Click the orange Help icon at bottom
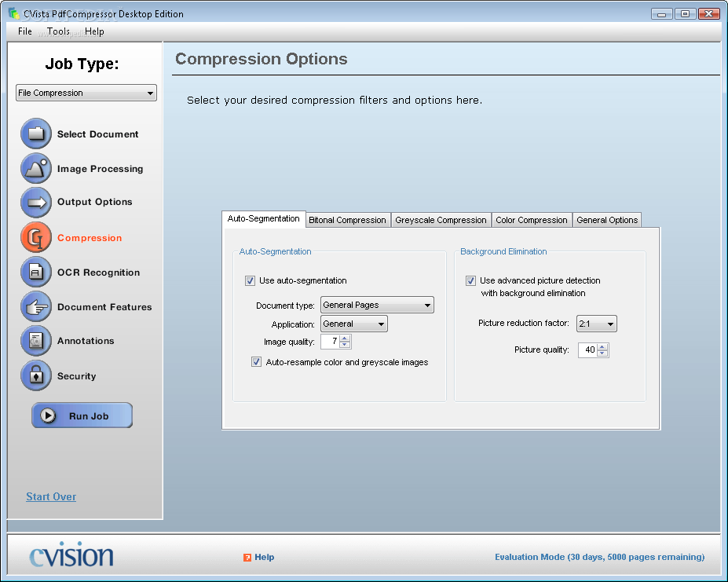Viewport: 728px width, 582px height. click(x=247, y=558)
